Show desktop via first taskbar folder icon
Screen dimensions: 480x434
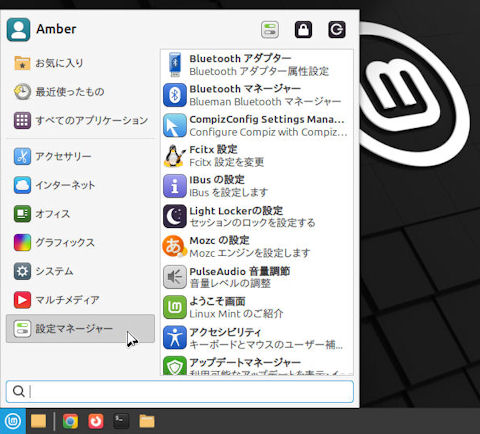38,421
